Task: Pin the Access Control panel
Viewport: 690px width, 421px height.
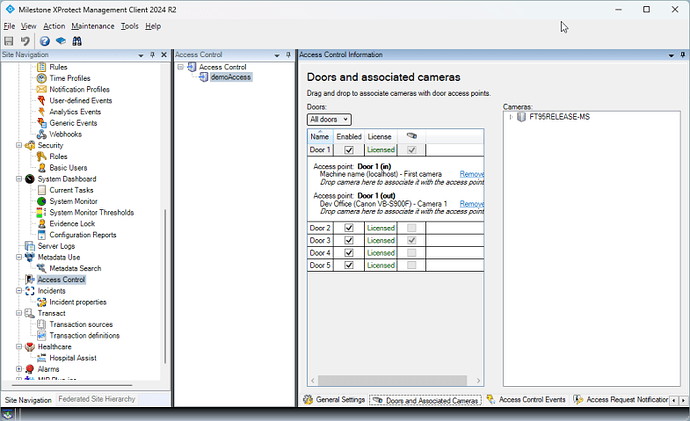Action: pos(288,55)
